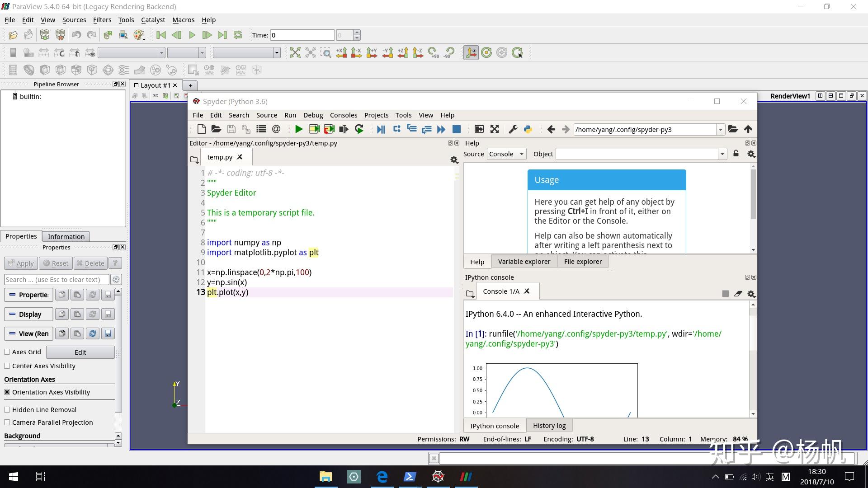Click Spyder's Preferences wrench icon
The width and height of the screenshot is (868, 488).
pos(513,129)
